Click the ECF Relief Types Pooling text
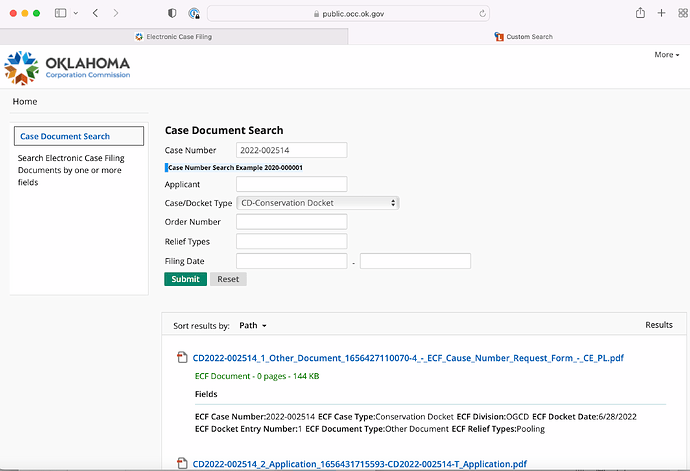This screenshot has height=471, width=690. 498,429
